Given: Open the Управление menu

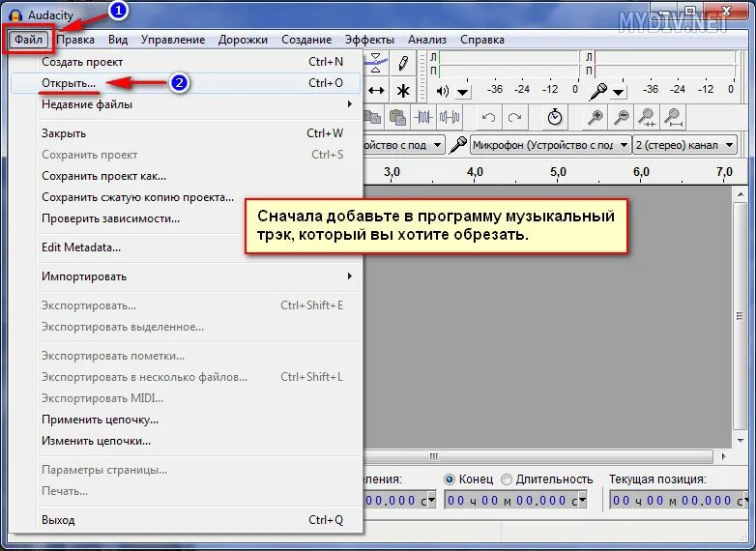Looking at the screenshot, I should point(173,39).
